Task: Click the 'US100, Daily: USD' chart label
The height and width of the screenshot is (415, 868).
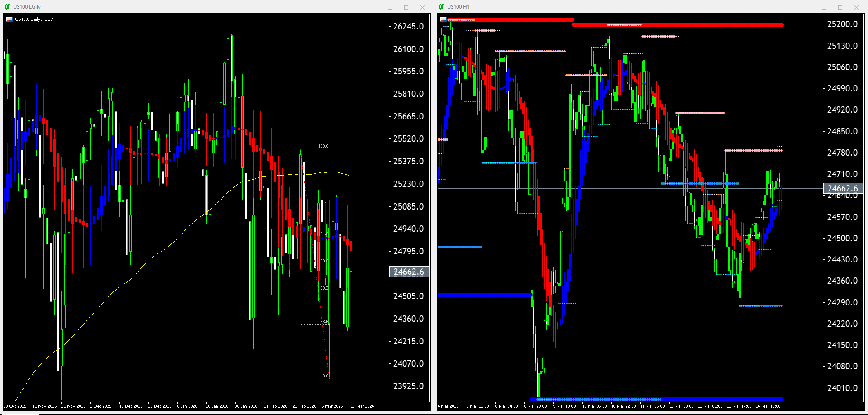Action: click(34, 19)
